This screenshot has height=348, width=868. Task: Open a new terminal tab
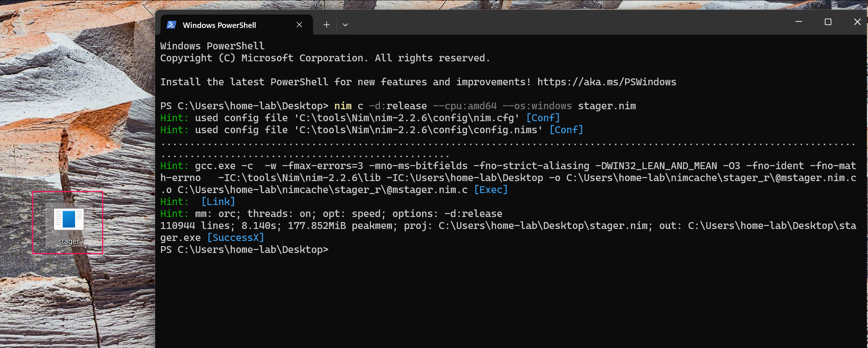coord(326,25)
